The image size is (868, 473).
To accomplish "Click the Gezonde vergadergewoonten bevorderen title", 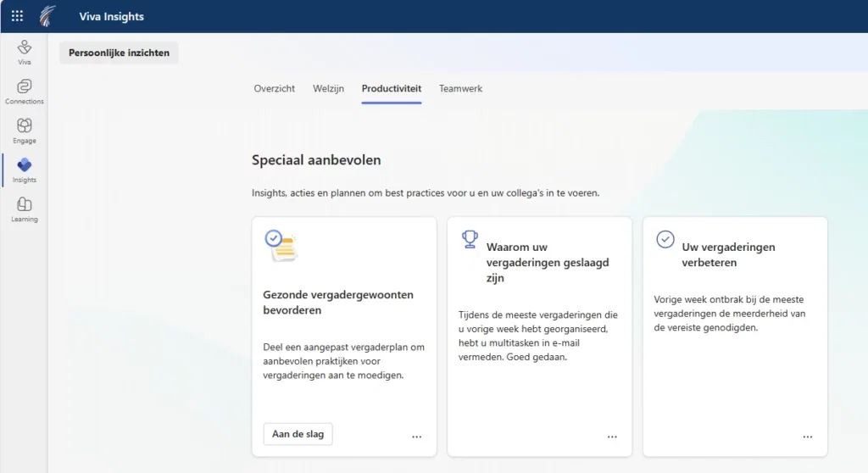I will 338,303.
